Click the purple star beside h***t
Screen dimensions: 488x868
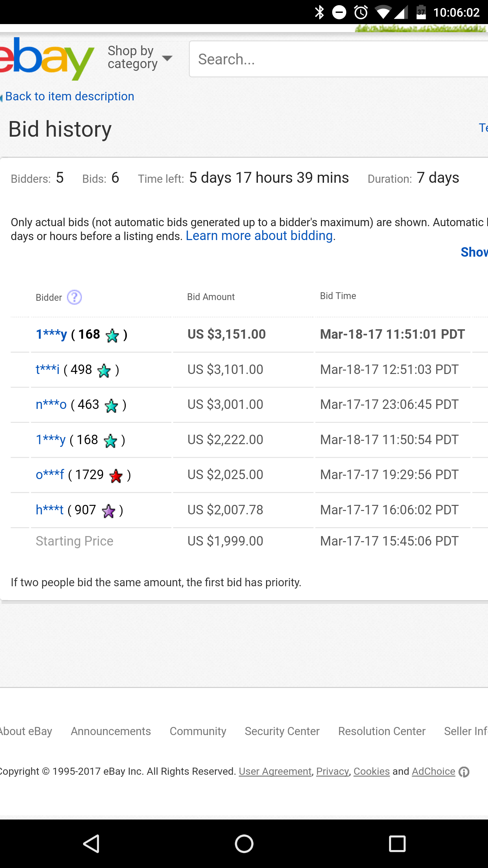pyautogui.click(x=108, y=511)
